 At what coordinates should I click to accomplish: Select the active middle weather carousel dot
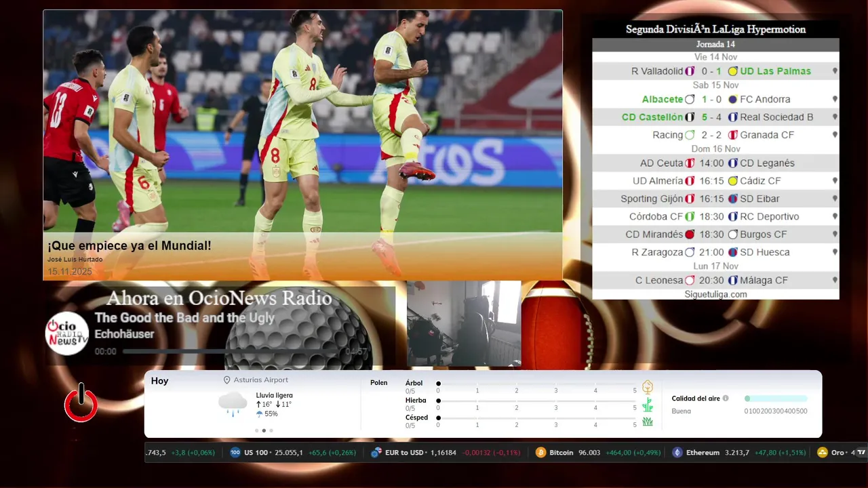tap(264, 430)
